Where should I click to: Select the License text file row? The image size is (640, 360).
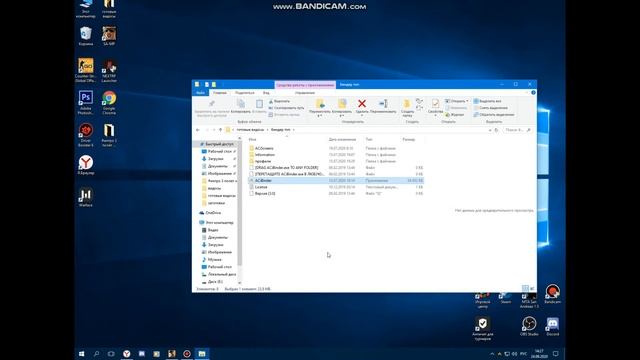tap(336, 187)
